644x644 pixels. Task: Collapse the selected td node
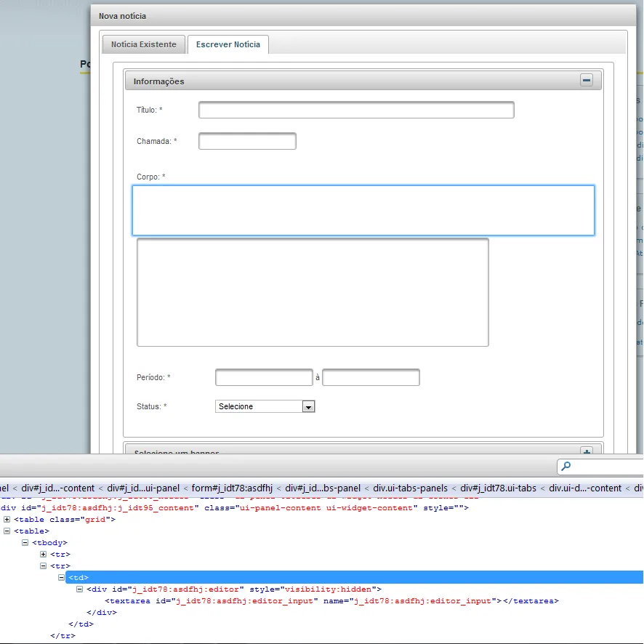tap(62, 577)
